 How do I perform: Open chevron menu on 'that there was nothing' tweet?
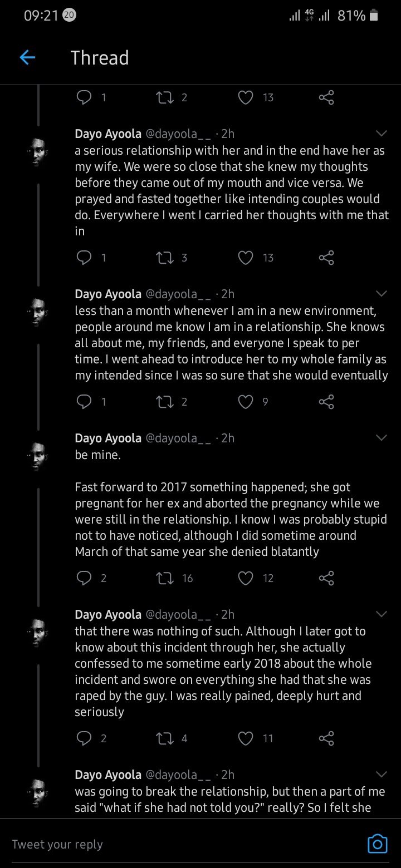[x=382, y=614]
